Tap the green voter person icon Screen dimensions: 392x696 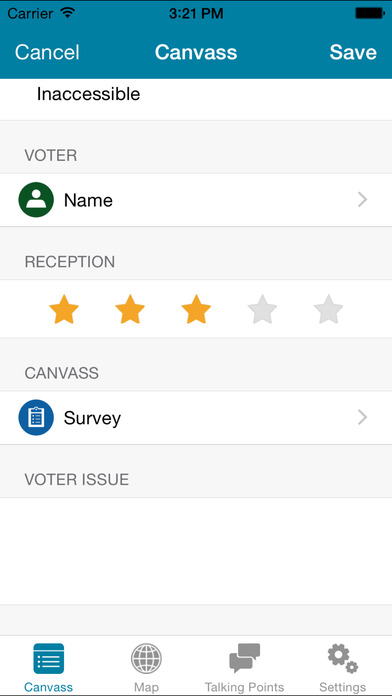[x=36, y=200]
